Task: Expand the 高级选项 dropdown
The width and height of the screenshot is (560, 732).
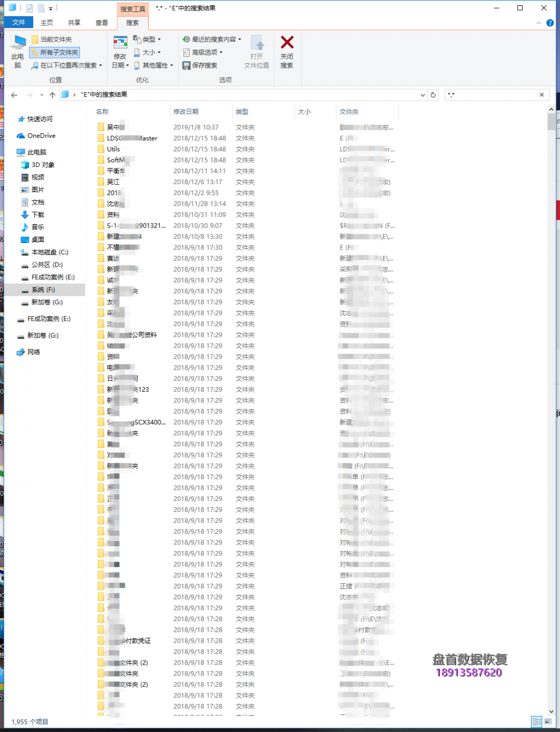Action: point(203,52)
